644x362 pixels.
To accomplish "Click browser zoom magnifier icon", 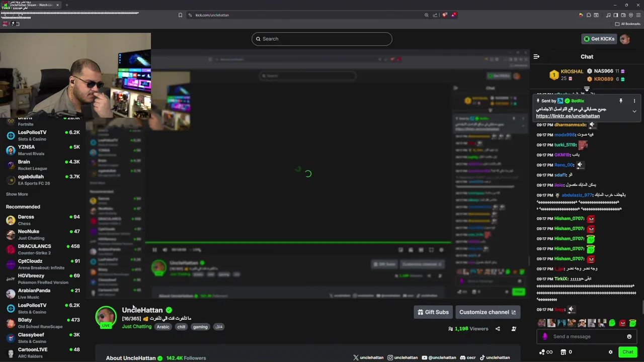I will point(427,15).
